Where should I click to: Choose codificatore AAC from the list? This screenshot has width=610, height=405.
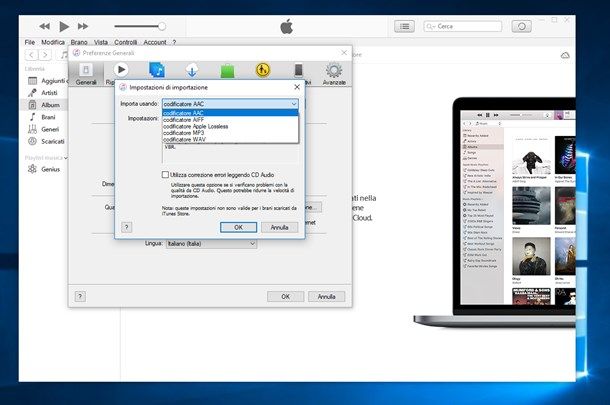230,113
